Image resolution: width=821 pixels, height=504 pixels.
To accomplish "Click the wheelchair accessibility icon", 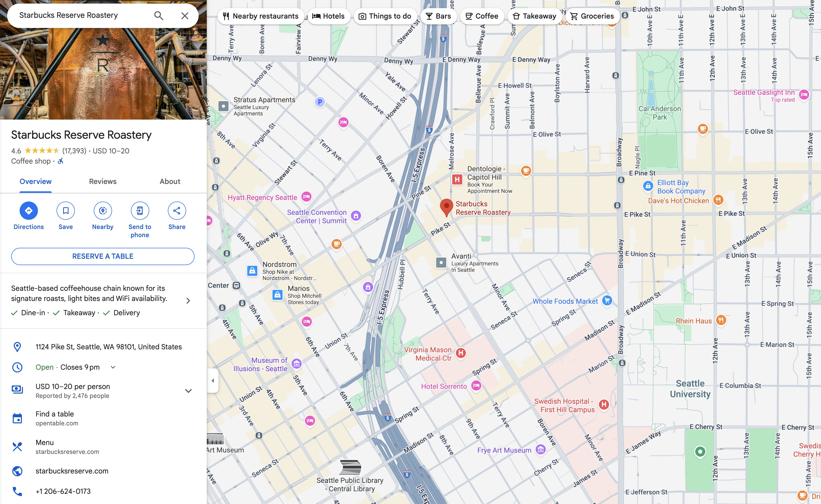I will tap(60, 161).
